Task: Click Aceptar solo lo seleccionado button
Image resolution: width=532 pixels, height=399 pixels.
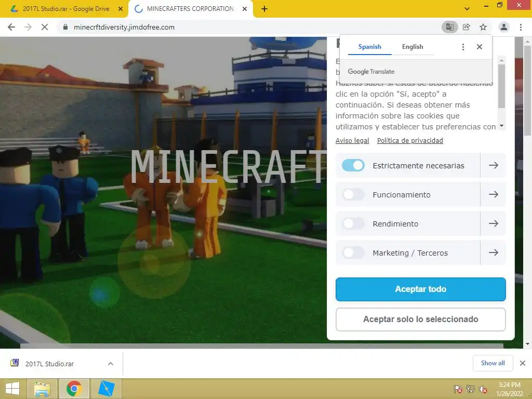Action: (x=420, y=320)
